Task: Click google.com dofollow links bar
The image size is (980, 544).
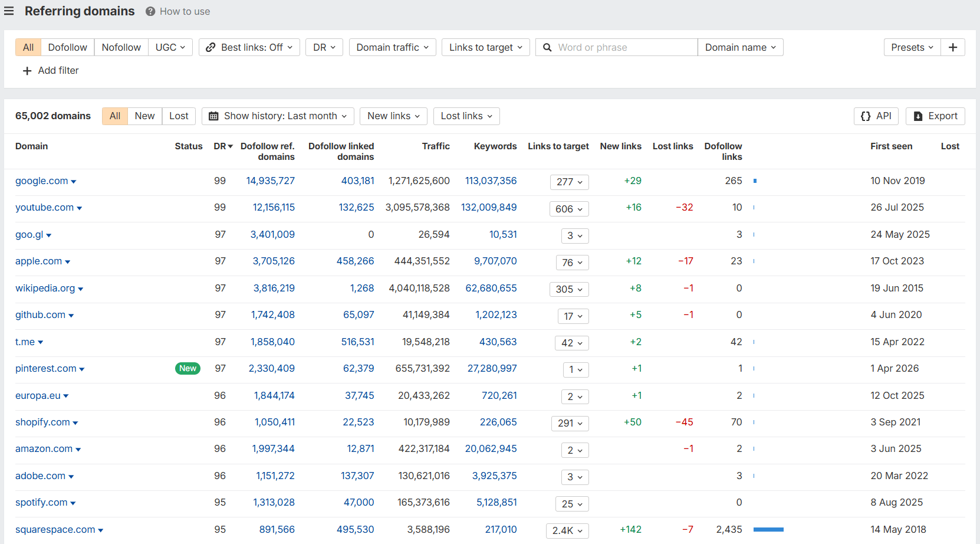Action: 755,181
